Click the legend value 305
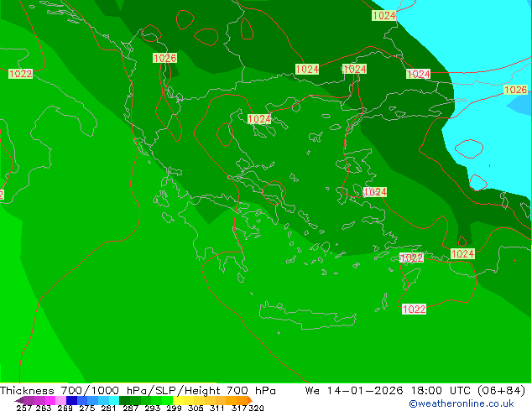This screenshot has width=532, height=411. click(196, 408)
